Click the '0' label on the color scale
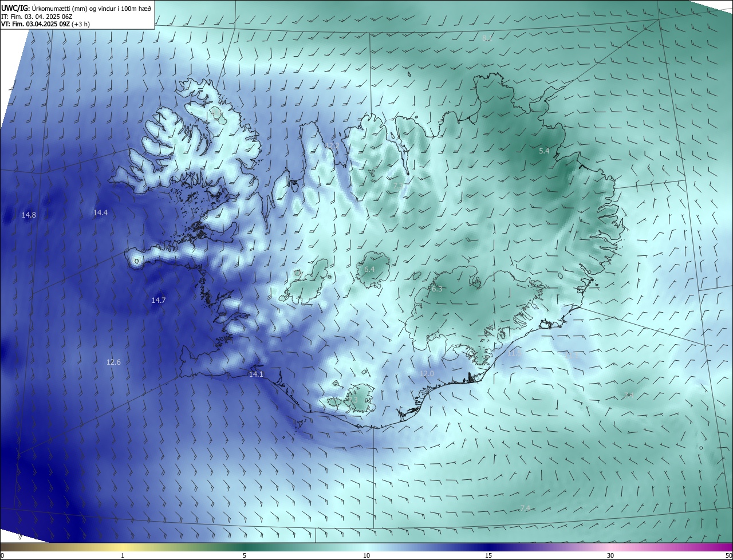 2,556
